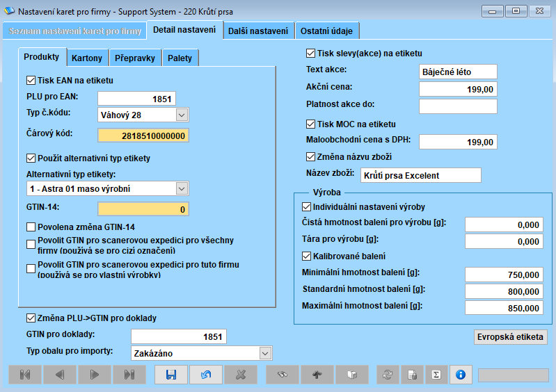Check Povolit GTIN pro všechny firmy
556x392 pixels.
(x=31, y=245)
